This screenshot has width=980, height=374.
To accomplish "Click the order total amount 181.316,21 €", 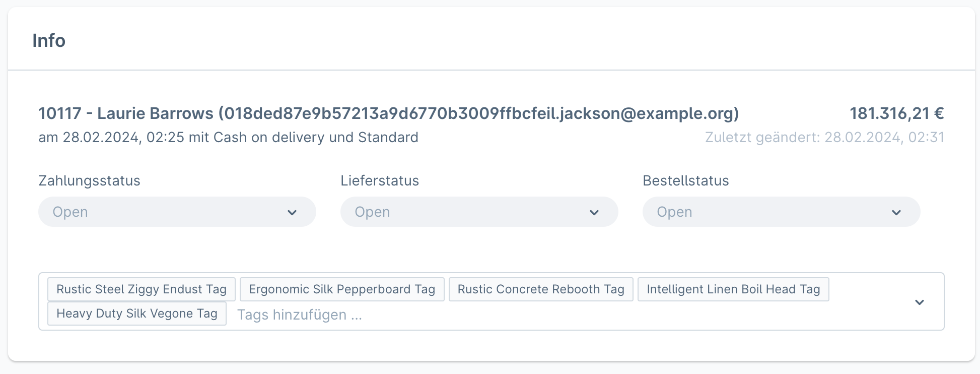I will point(897,113).
